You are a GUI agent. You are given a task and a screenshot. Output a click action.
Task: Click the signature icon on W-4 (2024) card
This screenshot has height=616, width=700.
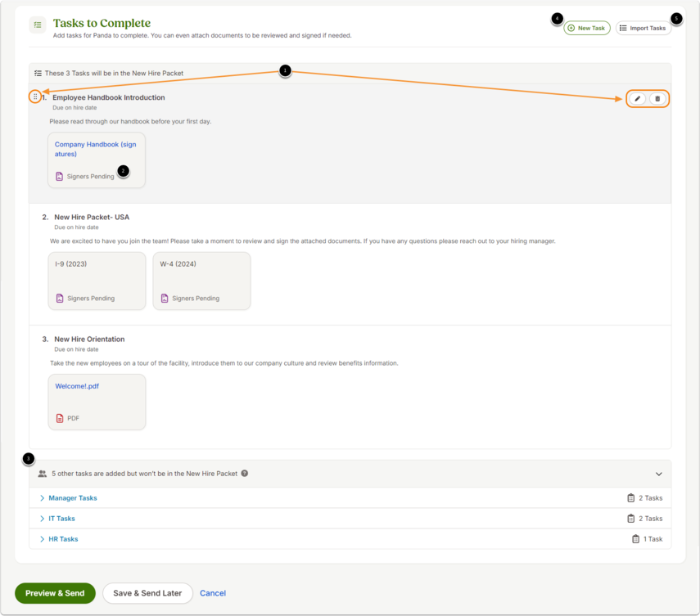[165, 298]
